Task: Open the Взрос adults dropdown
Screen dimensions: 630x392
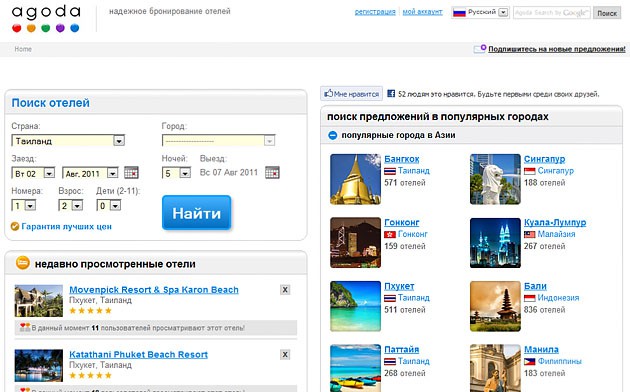Action: coord(71,206)
